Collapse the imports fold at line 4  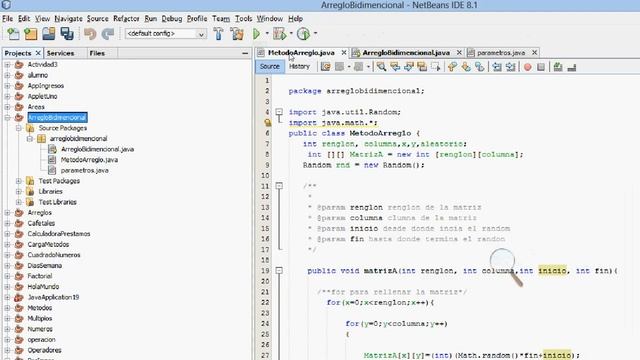tap(279, 112)
